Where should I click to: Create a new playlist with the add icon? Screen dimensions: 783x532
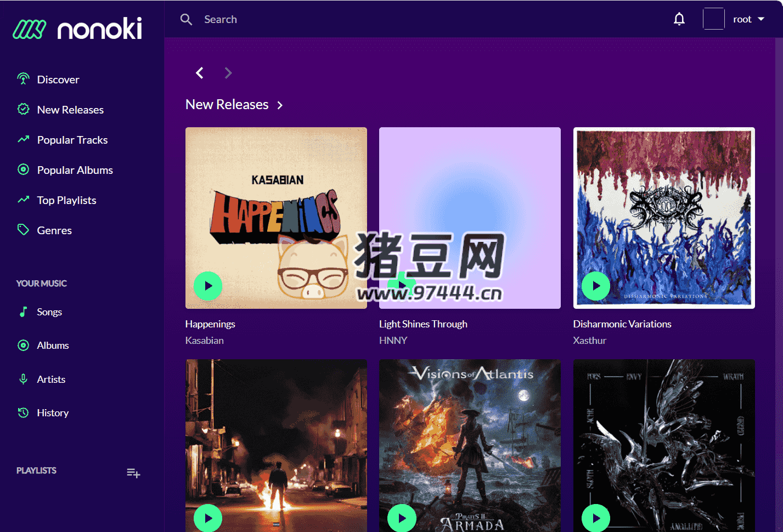coord(133,472)
